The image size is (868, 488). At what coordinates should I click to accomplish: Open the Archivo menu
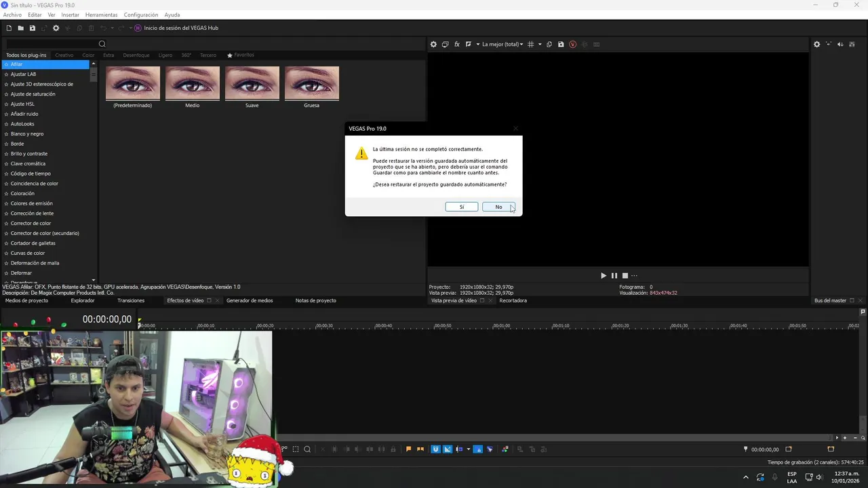[12, 15]
